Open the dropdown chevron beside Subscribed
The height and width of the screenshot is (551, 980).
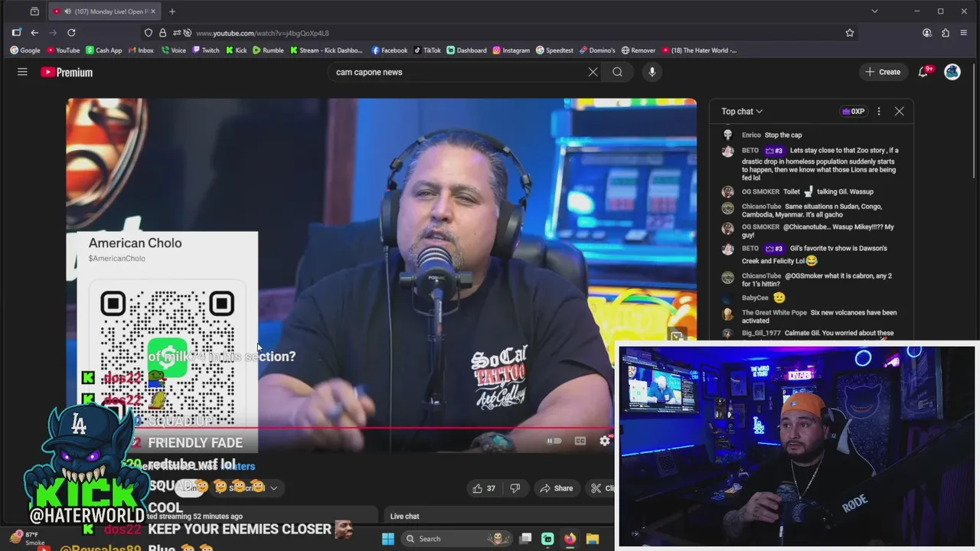273,487
